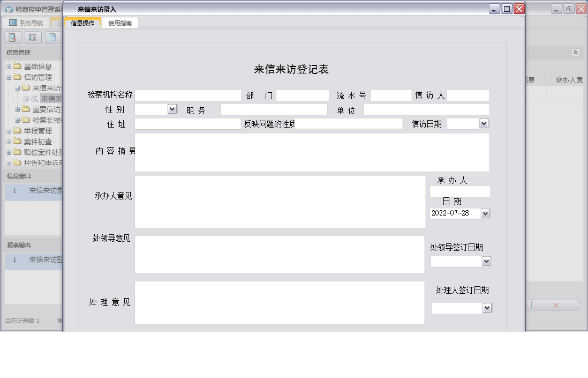Viewport: 588px width, 378px height.
Task: Click the table-view toolbar icon
Action: coord(33,37)
